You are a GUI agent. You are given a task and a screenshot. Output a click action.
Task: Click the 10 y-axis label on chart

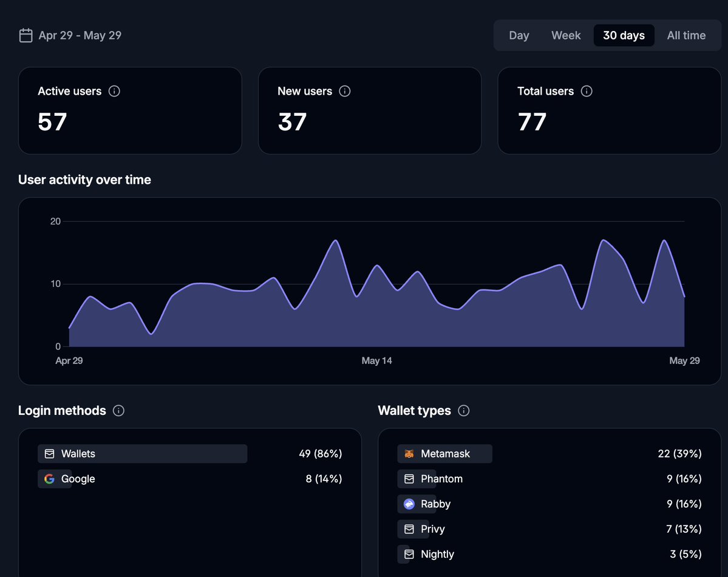point(55,284)
